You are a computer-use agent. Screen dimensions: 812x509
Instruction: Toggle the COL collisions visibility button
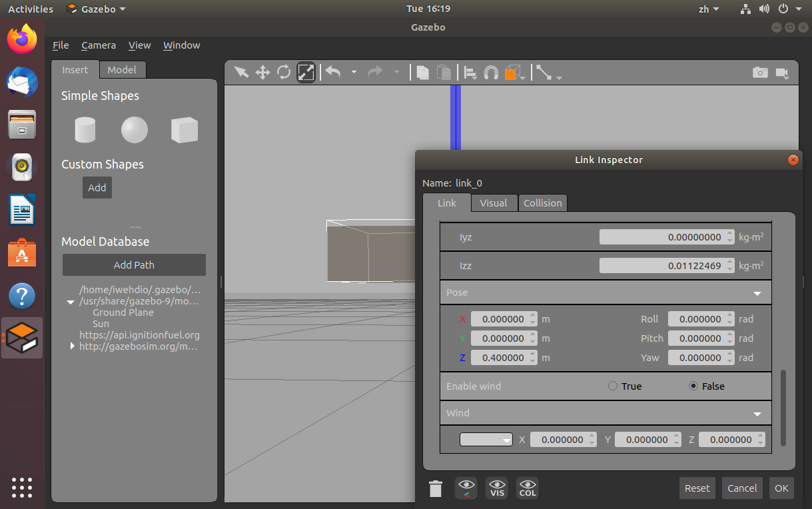pos(528,488)
